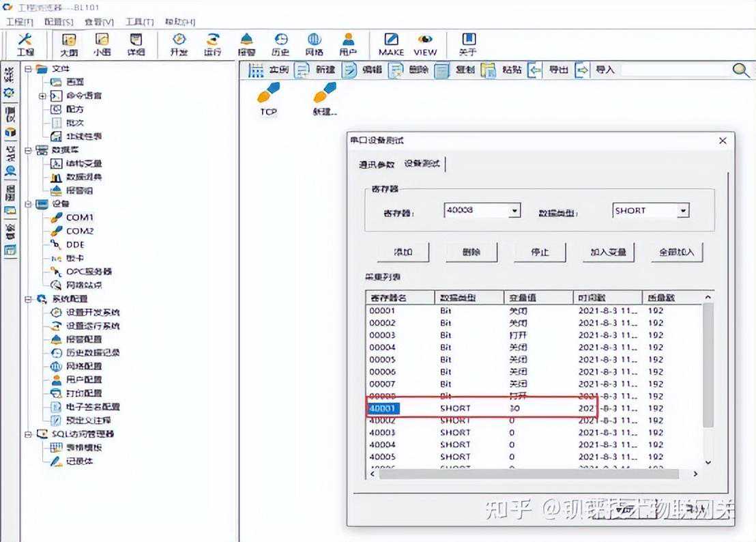The height and width of the screenshot is (542, 756).
Task: Click the 停止 (Stop) button
Action: (x=540, y=252)
